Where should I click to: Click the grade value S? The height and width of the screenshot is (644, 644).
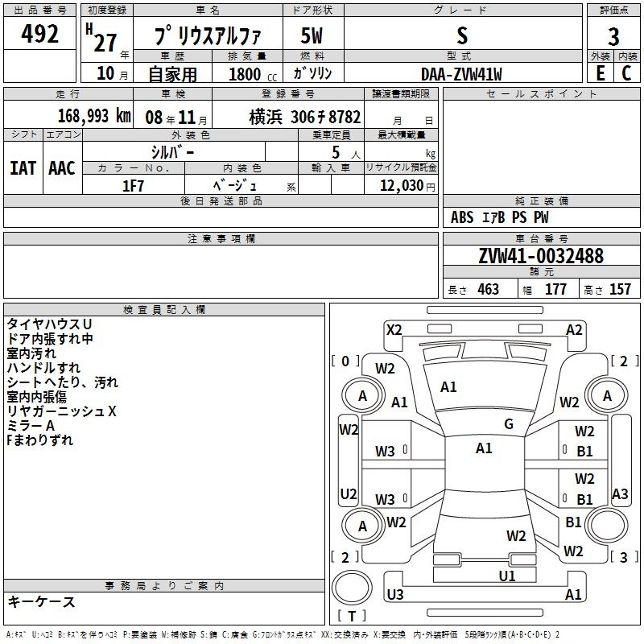462,35
